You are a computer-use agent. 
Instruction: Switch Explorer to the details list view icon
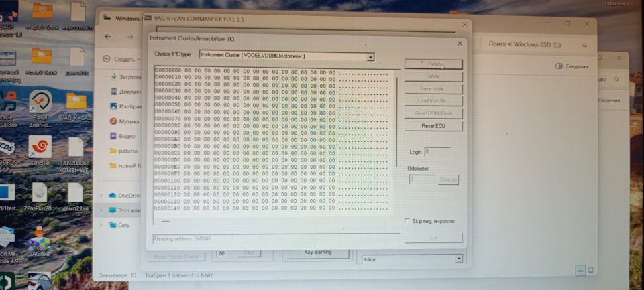pos(580,271)
